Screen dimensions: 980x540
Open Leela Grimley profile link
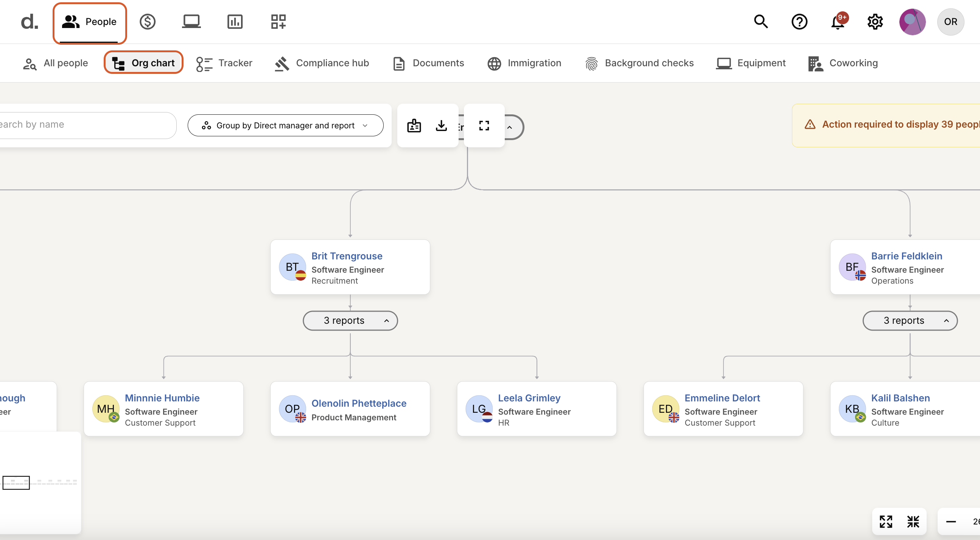click(529, 398)
